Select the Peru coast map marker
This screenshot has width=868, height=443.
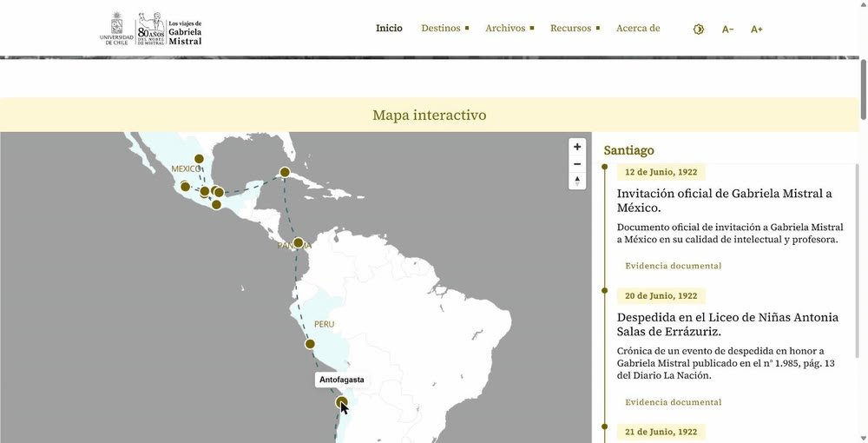click(x=310, y=344)
